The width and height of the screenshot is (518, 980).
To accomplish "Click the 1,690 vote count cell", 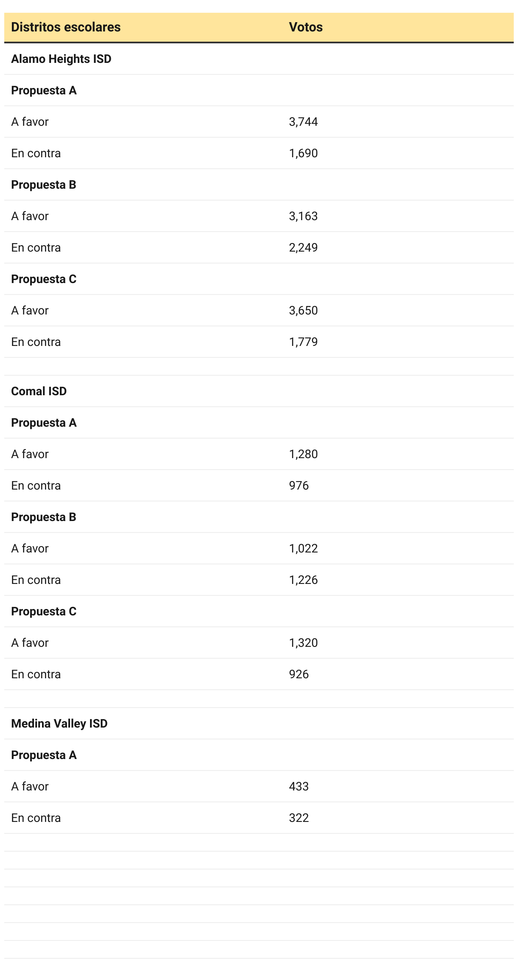I will (x=303, y=153).
